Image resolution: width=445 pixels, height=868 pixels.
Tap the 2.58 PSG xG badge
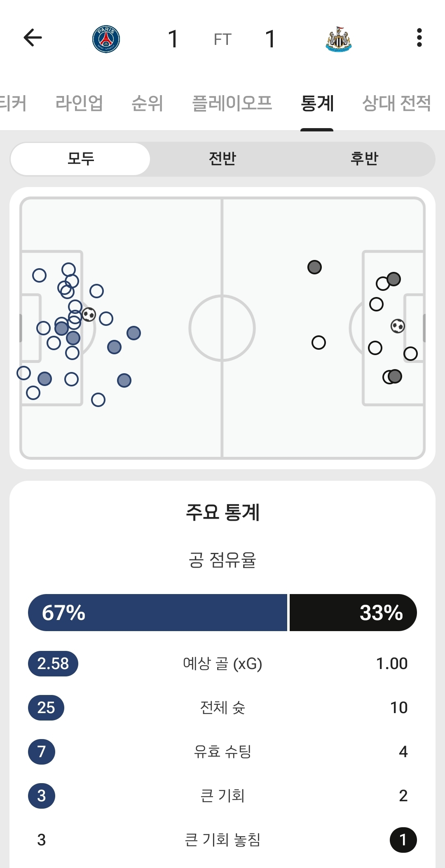tap(53, 664)
